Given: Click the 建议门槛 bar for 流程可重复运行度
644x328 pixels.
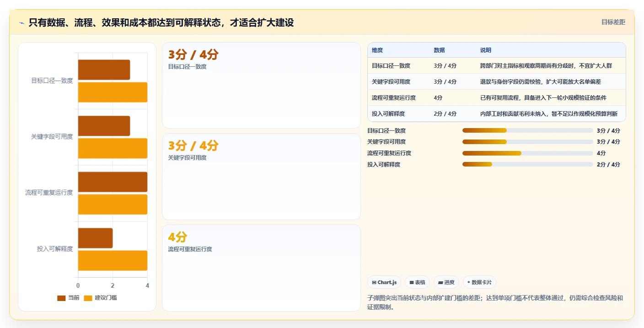Looking at the screenshot, I should 113,204.
